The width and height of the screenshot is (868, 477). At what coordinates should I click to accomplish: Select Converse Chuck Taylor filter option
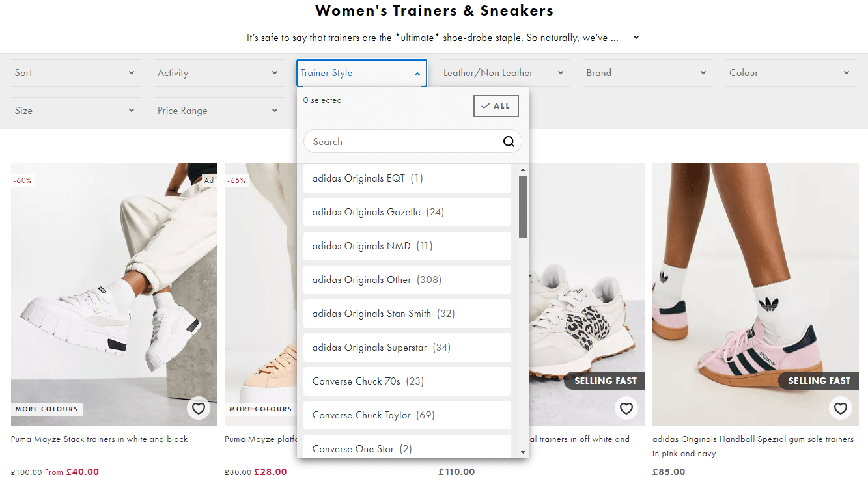click(407, 415)
